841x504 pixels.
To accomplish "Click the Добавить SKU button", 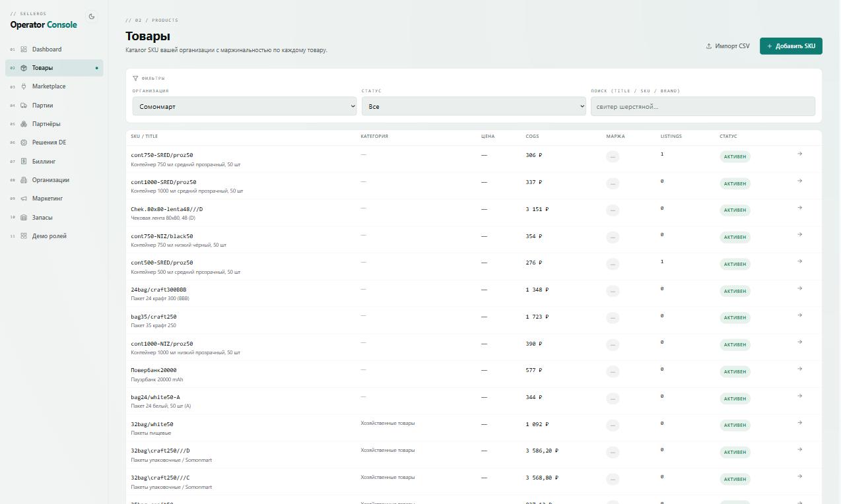I will 791,46.
